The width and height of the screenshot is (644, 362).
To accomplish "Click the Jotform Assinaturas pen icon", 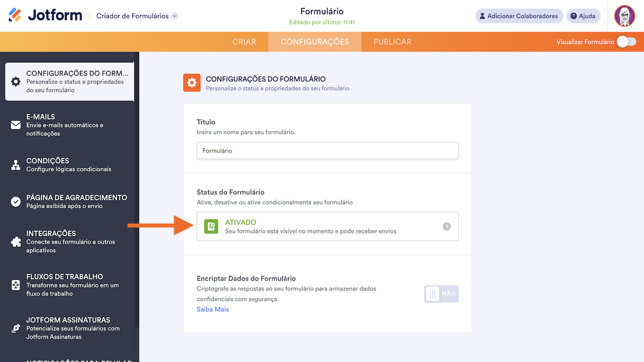I will (16, 328).
